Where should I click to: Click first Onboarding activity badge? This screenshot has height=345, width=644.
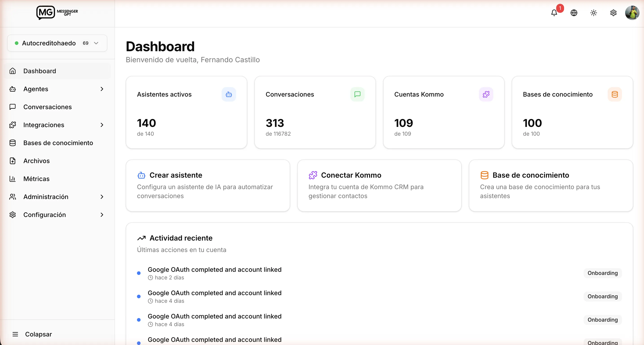click(602, 273)
